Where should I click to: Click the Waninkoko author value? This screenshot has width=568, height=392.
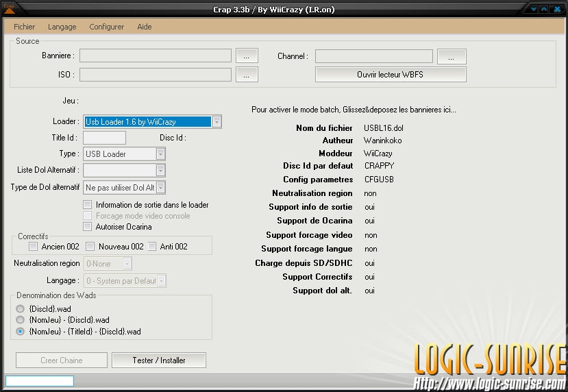383,140
